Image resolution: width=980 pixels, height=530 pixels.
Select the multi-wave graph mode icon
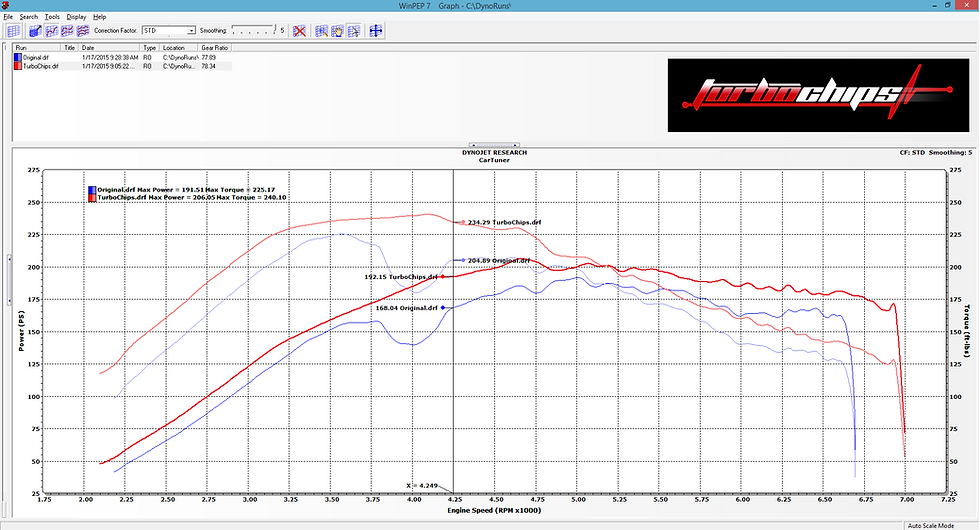pyautogui.click(x=82, y=31)
